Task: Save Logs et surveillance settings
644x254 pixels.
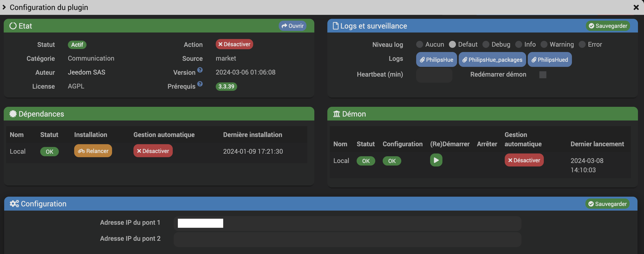Action: (x=608, y=26)
